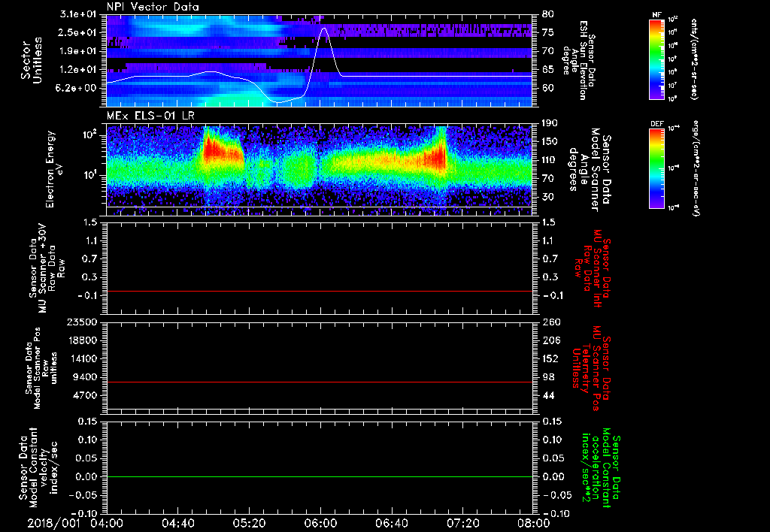Click the 04:40 time tick label
The height and width of the screenshot is (532, 770).
tap(177, 523)
